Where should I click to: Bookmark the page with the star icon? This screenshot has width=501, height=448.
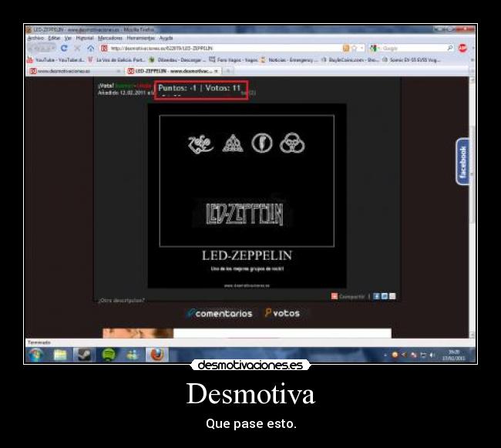point(354,48)
